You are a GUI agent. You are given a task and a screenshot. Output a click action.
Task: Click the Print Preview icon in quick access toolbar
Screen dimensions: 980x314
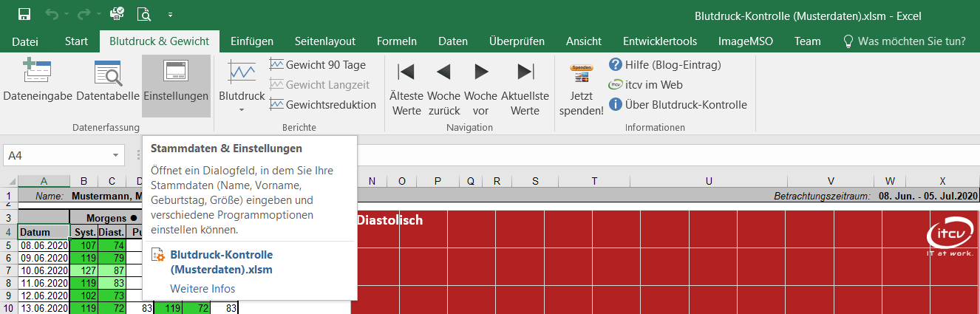[x=144, y=14]
